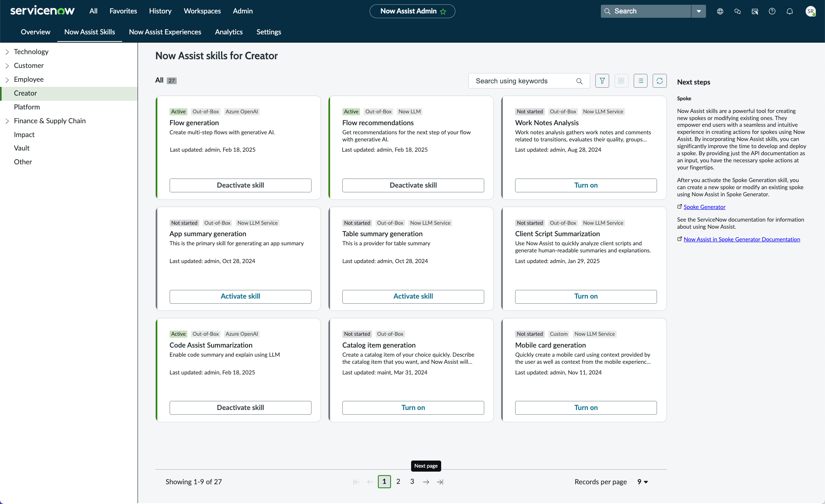
Task: Favorite Now Assist Admin with the star icon
Action: coord(443,11)
